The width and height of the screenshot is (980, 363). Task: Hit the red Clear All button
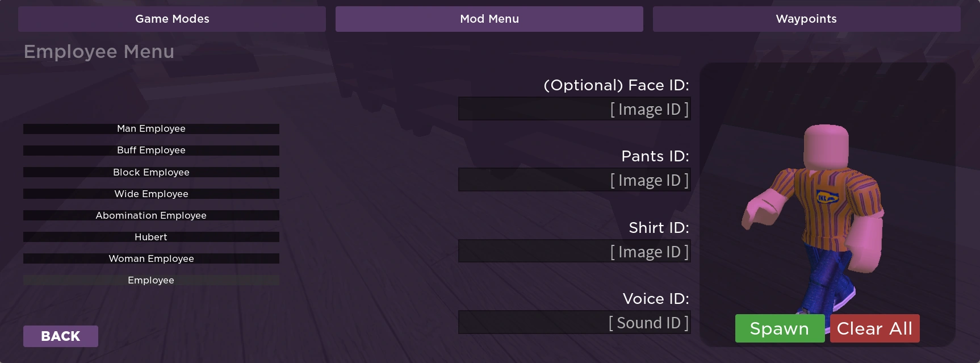coord(874,329)
